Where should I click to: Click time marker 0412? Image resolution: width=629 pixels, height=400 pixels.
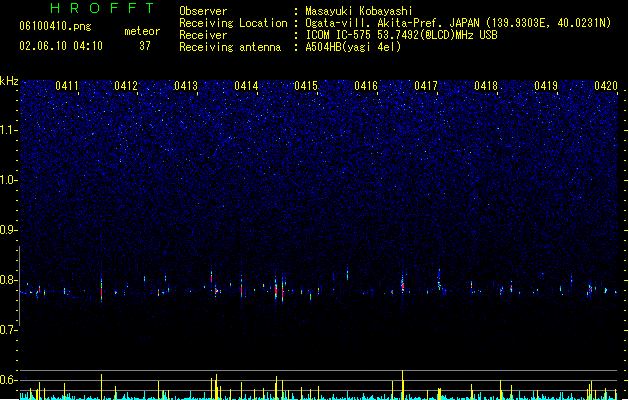(x=126, y=86)
